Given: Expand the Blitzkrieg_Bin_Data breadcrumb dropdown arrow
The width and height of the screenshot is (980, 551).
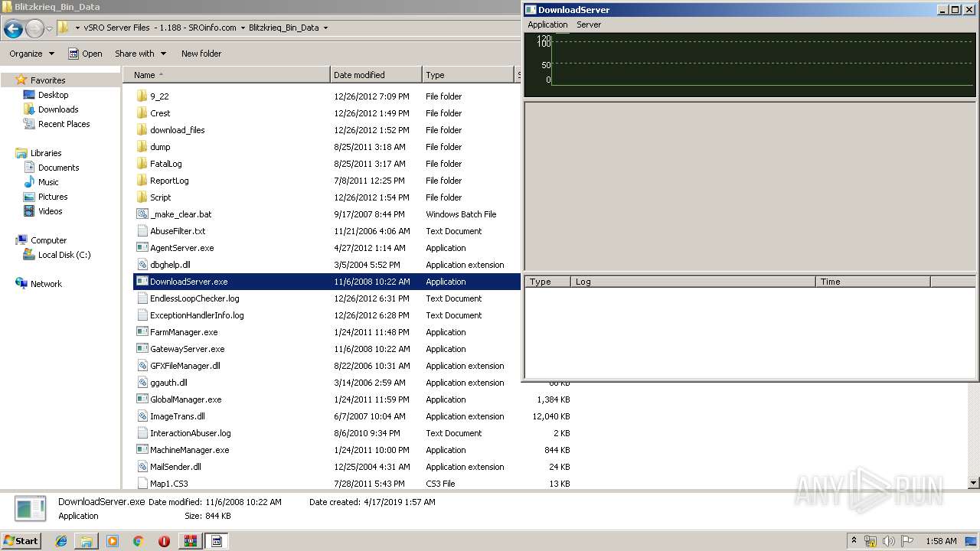Looking at the screenshot, I should coord(325,28).
